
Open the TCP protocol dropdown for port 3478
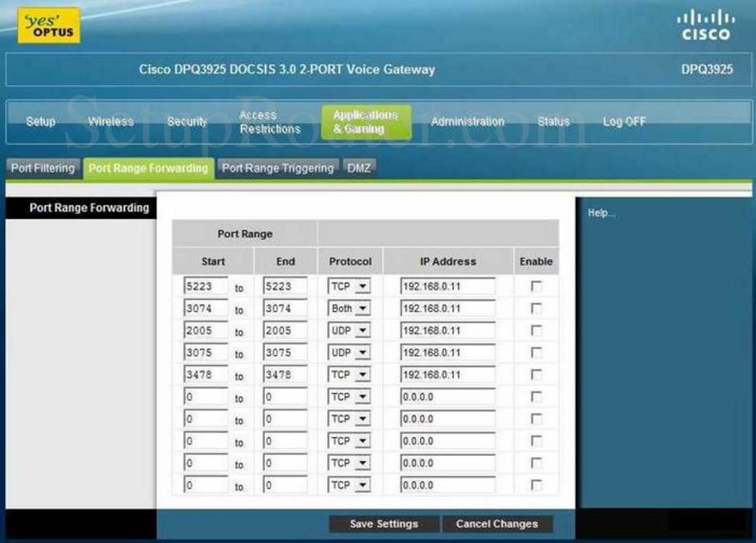point(349,375)
